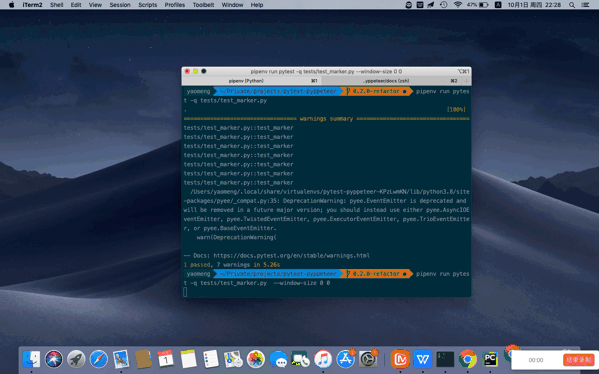Open System Preferences gear in Dock
Image resolution: width=599 pixels, height=374 pixels.
click(368, 359)
